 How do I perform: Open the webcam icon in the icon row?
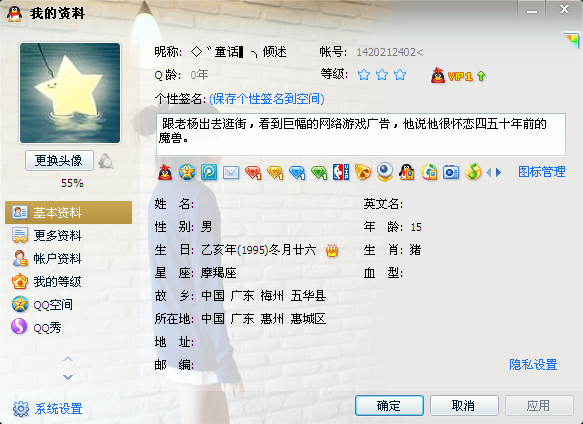pos(385,172)
